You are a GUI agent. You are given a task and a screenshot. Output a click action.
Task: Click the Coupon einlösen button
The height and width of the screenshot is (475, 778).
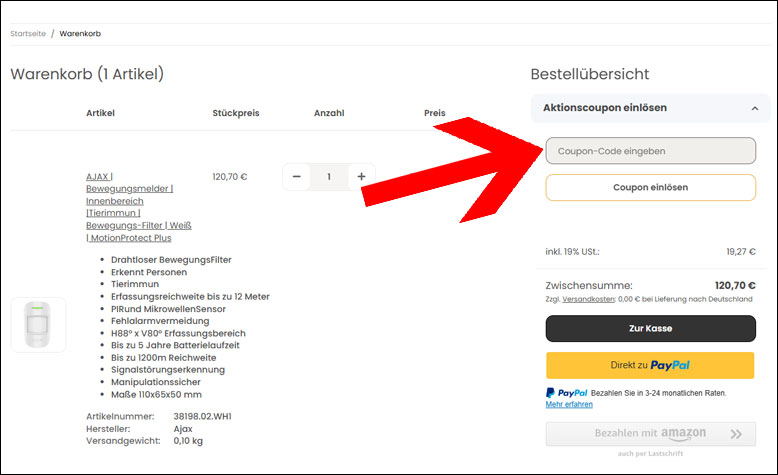click(650, 188)
